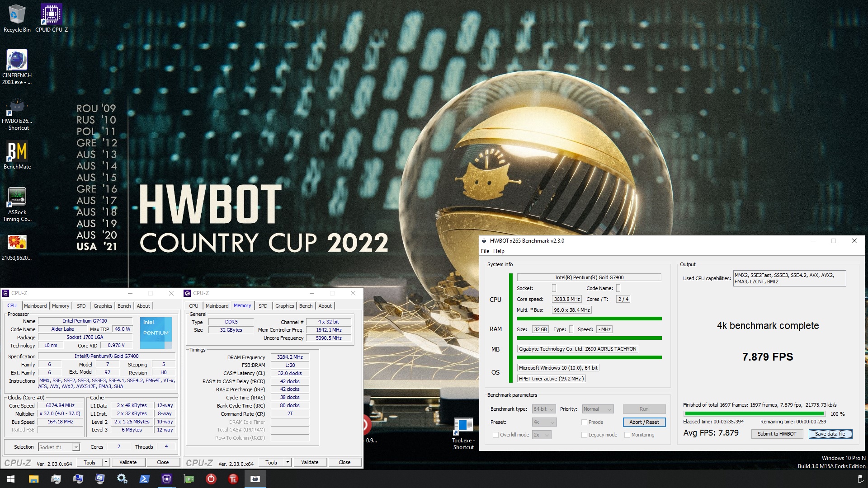Viewport: 868px width, 488px height.
Task: Open the Overkill 2x dropdown
Action: [x=542, y=435]
